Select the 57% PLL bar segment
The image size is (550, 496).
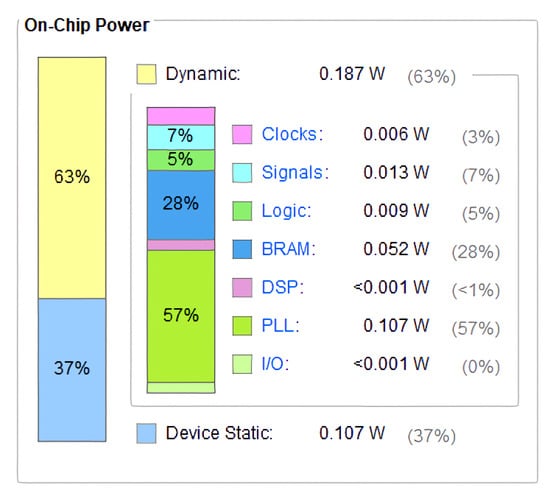tap(181, 316)
